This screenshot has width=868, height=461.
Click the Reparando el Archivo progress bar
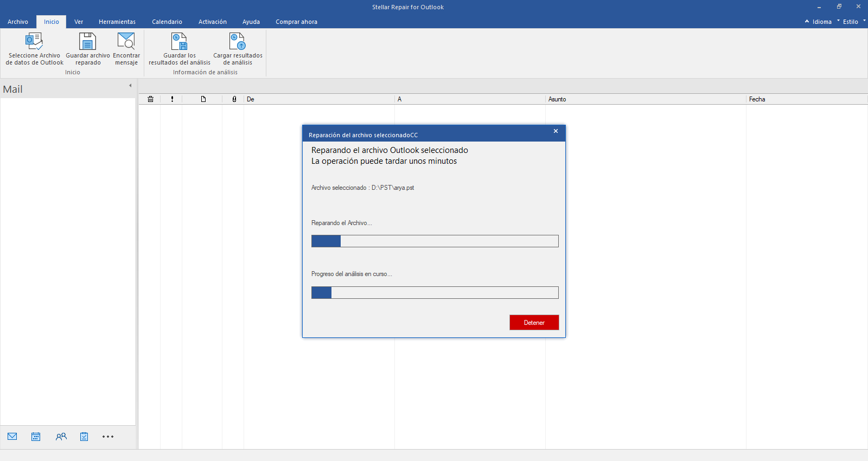tap(435, 241)
